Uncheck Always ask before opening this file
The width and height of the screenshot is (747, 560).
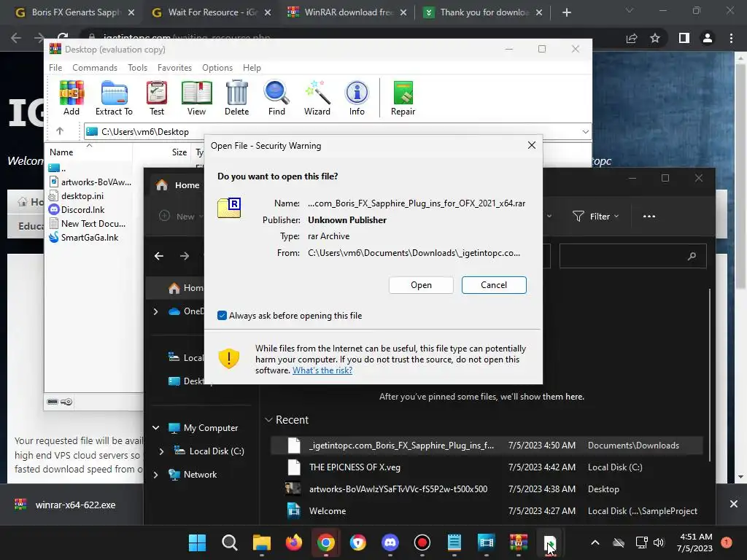click(222, 315)
